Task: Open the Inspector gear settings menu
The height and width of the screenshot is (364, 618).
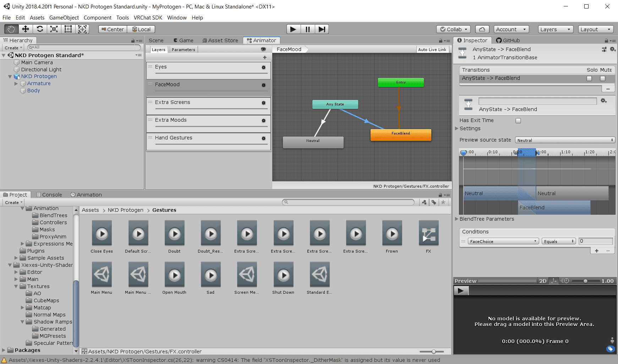Action: [x=612, y=49]
